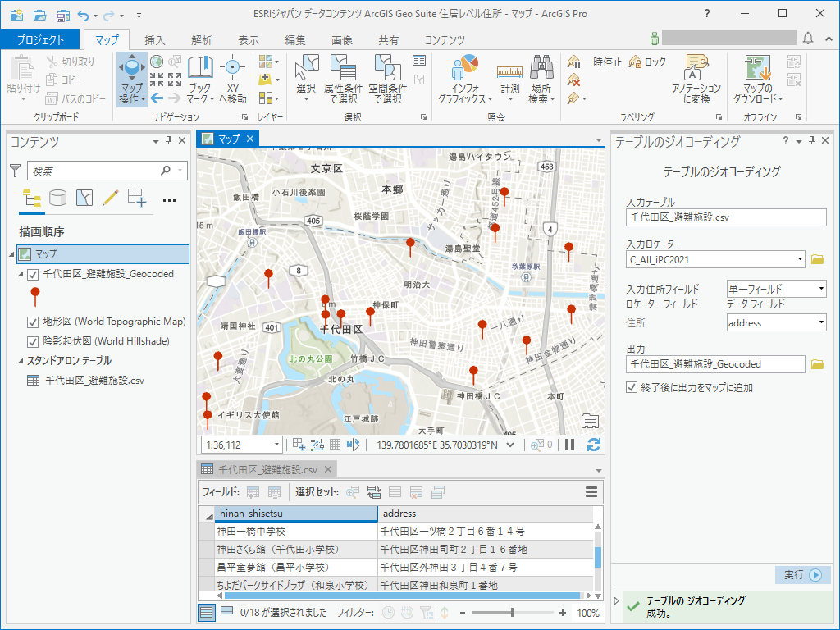Switch to the 解析 ribbon tab

click(202, 39)
